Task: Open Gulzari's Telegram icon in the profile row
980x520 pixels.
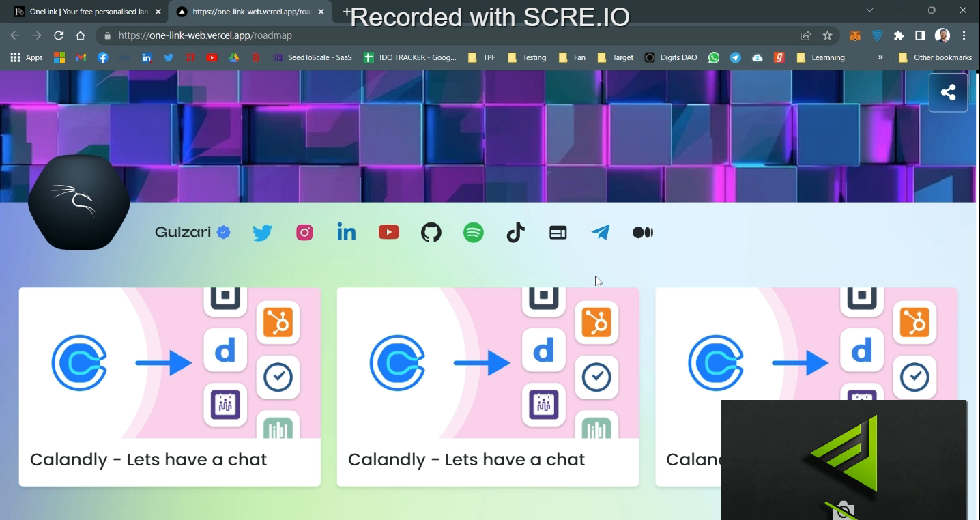Action: coord(601,233)
